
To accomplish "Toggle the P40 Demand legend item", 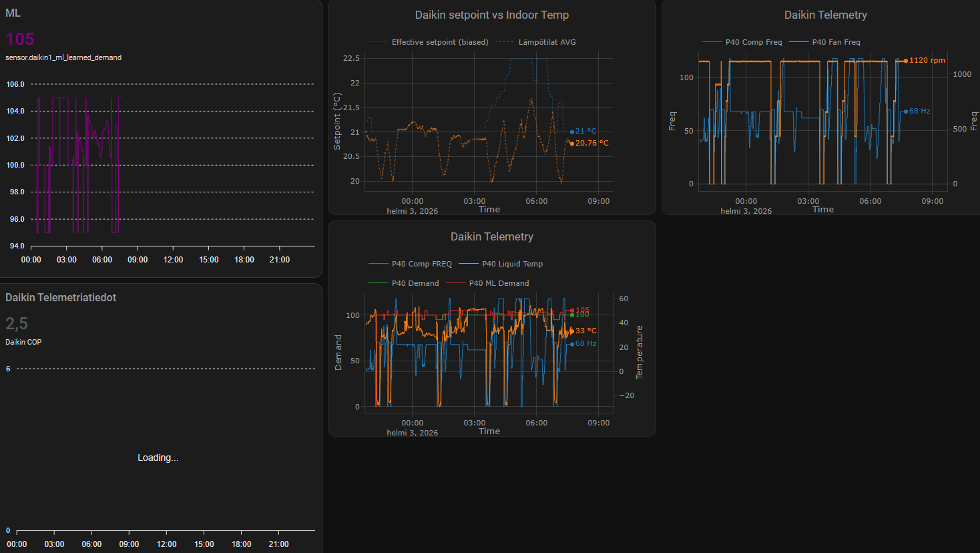I will pos(415,283).
